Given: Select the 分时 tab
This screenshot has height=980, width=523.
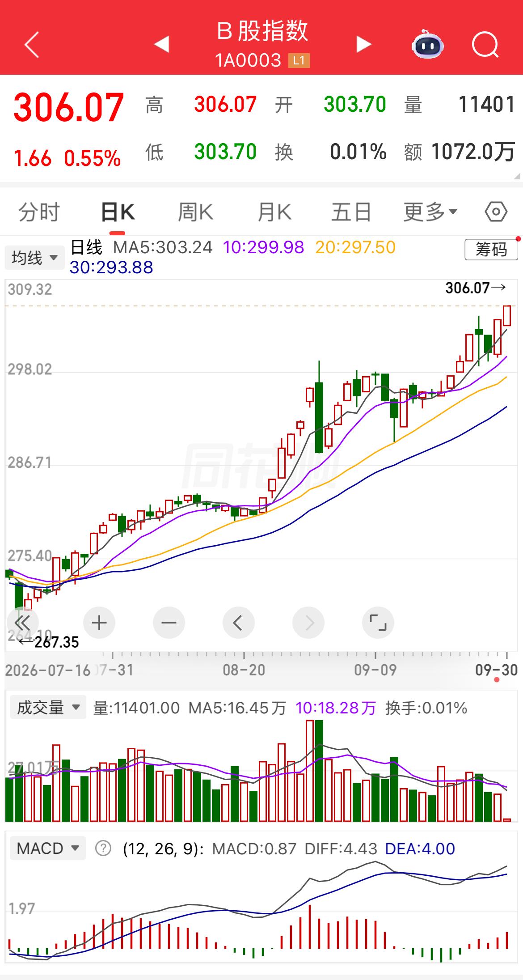Looking at the screenshot, I should (39, 212).
